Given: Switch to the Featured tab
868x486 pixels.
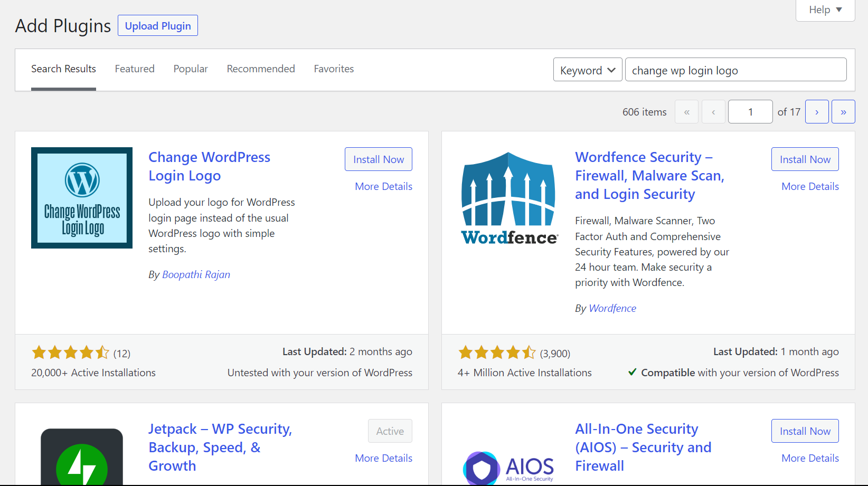Looking at the screenshot, I should pyautogui.click(x=135, y=69).
